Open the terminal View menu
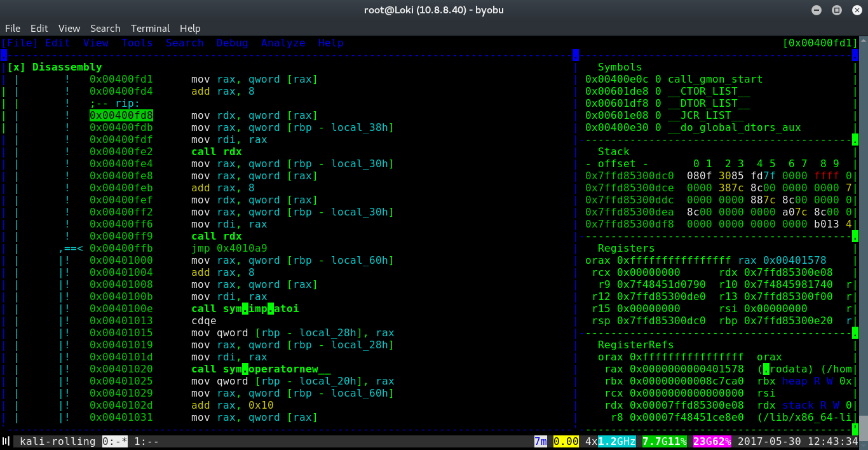868x450 pixels. tap(69, 29)
